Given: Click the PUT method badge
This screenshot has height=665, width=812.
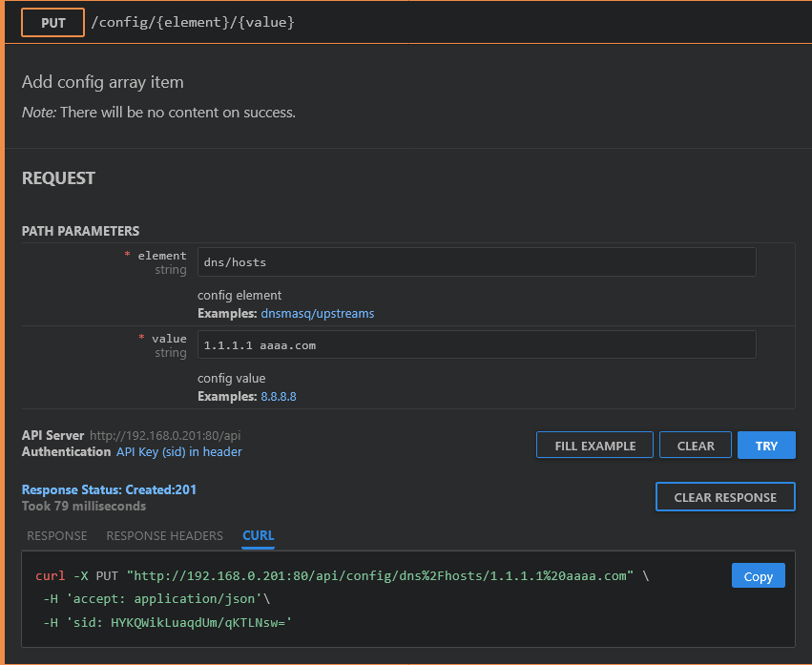Looking at the screenshot, I should pos(53,22).
